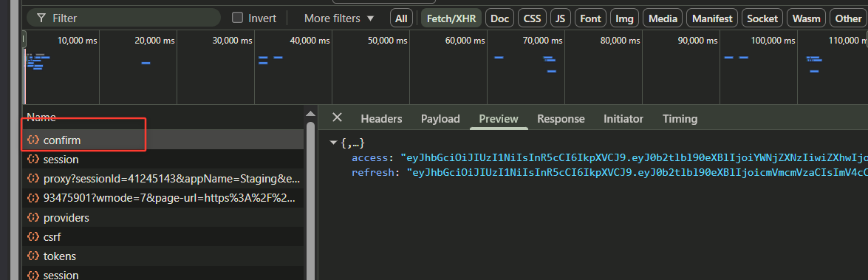868x280 pixels.
Task: Switch to the Initiator tab
Action: click(623, 118)
